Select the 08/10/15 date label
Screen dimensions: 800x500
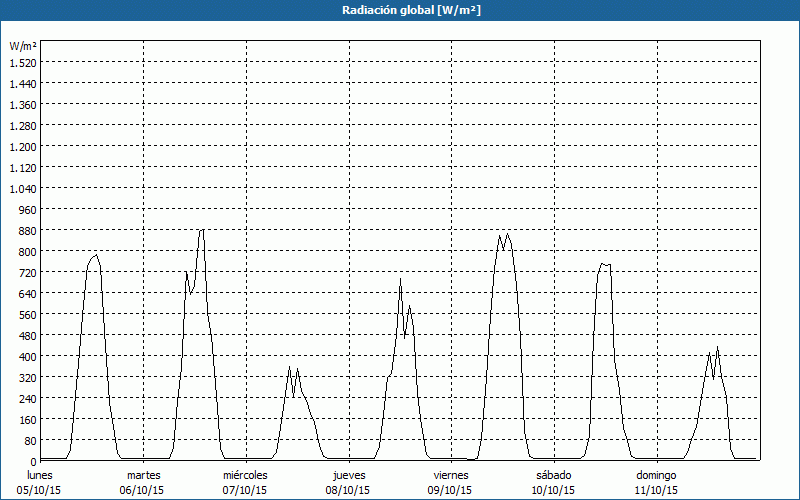tap(348, 490)
